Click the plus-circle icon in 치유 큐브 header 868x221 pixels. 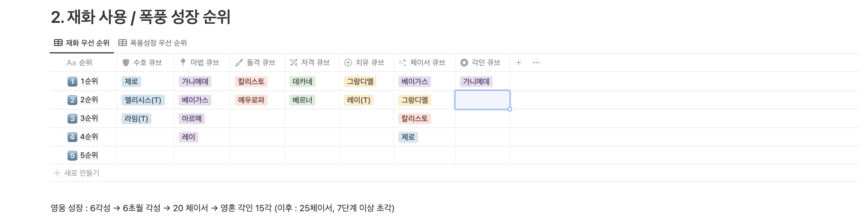pyautogui.click(x=348, y=63)
